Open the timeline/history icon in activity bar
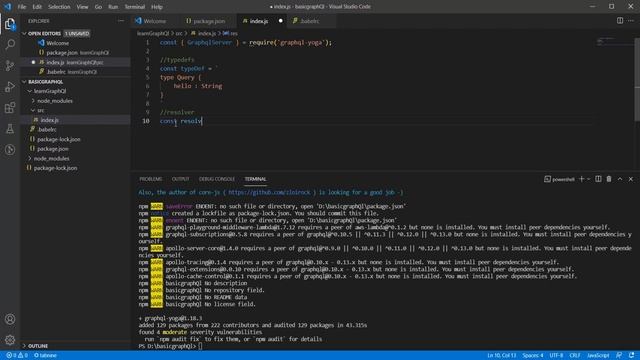This screenshot has width=640, height=360. pyautogui.click(x=10, y=150)
